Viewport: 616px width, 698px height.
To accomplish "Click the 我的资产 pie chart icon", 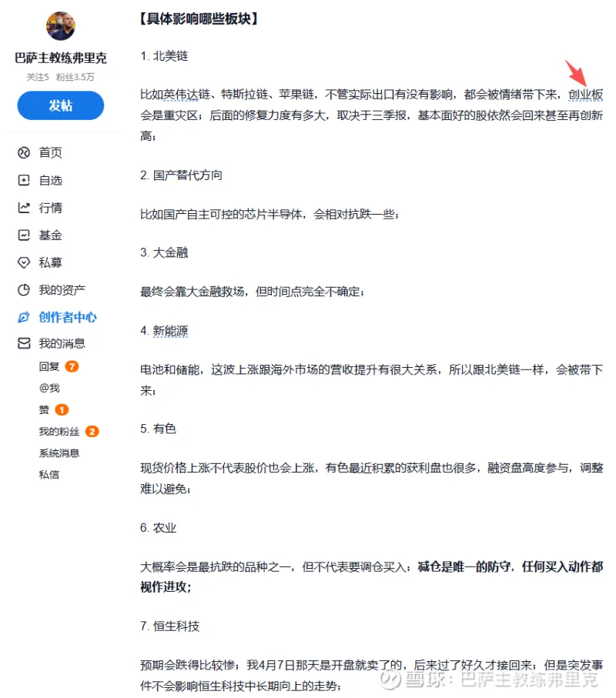I will tap(24, 290).
